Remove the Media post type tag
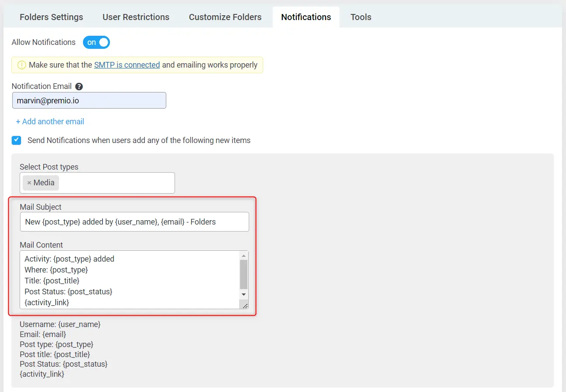Image resolution: width=566 pixels, height=392 pixels. pyautogui.click(x=29, y=183)
